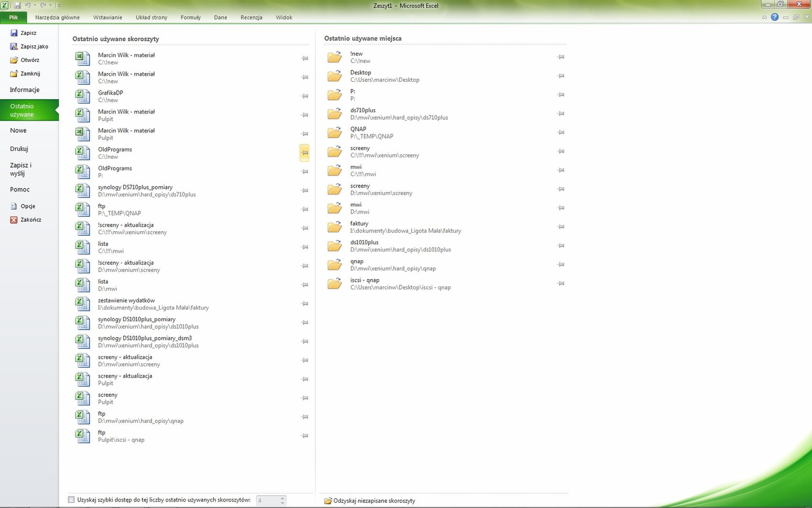This screenshot has width=812, height=508.
Task: Switch to Dane tab
Action: (220, 17)
